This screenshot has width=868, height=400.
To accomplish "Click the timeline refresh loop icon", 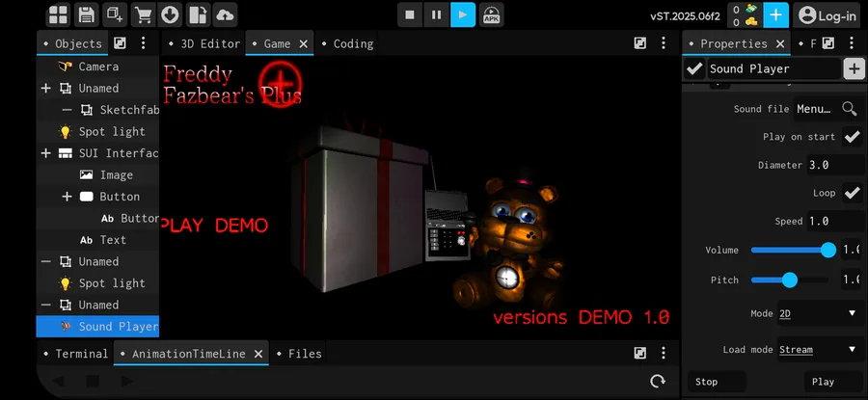I will [658, 381].
